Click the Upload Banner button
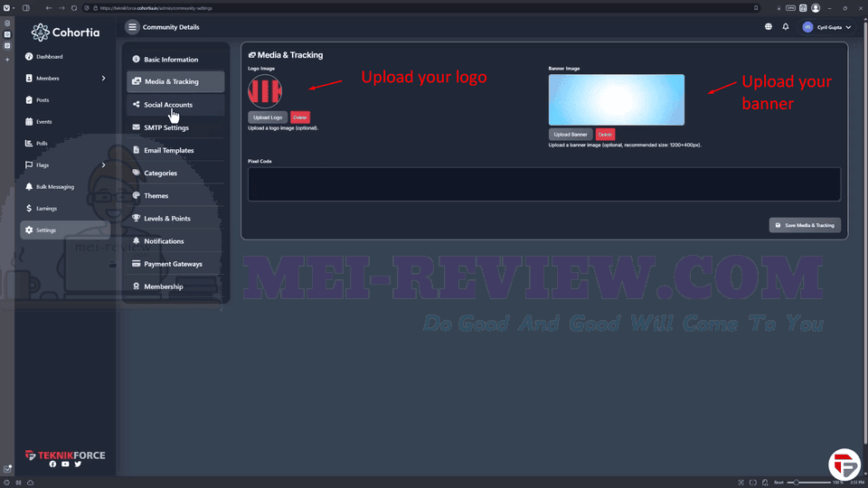This screenshot has height=488, width=868. point(571,135)
